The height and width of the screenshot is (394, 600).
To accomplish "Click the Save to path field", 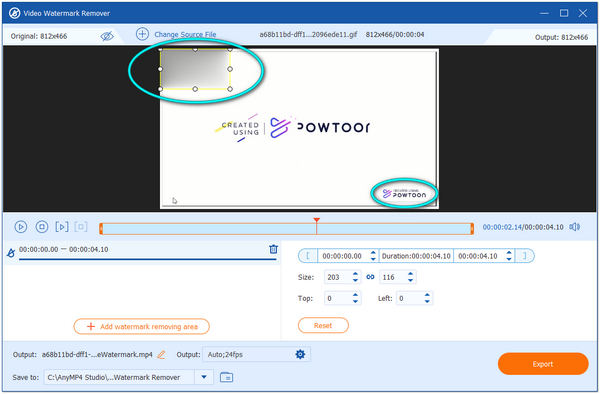I will [x=119, y=377].
